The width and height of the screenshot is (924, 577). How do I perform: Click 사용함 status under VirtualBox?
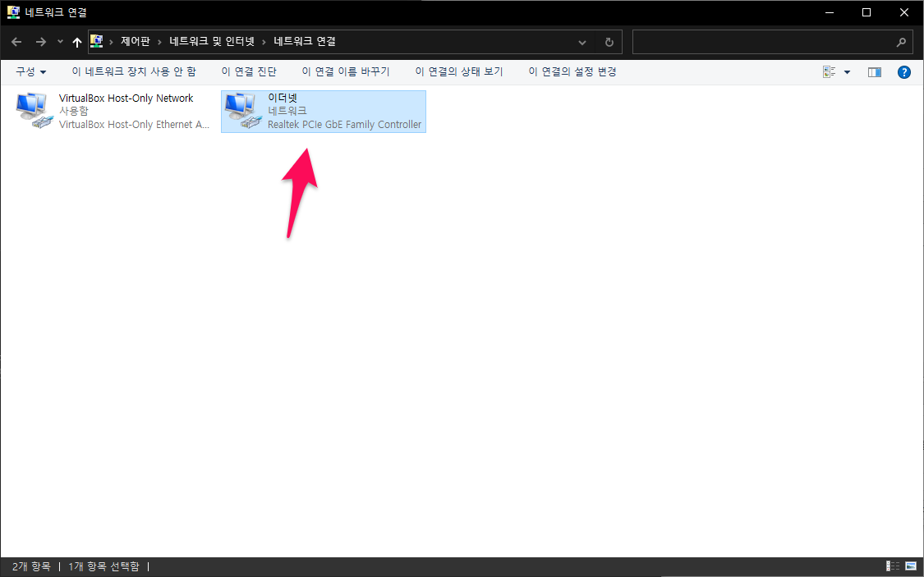(x=74, y=111)
